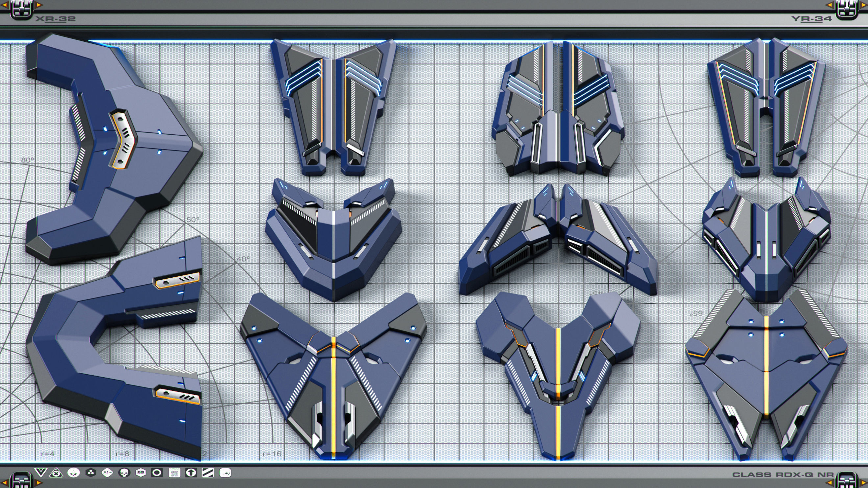868x488 pixels.
Task: Click the up arrow icon
Action: 191,473
